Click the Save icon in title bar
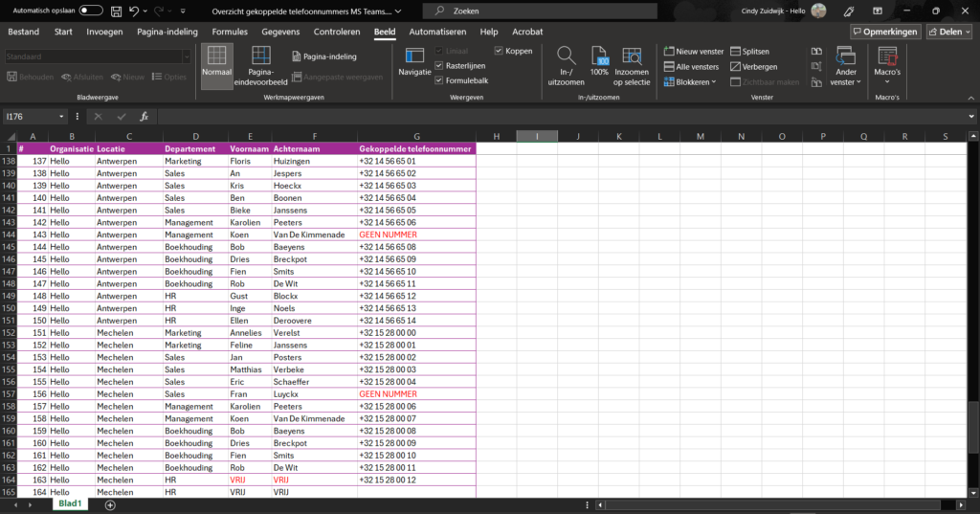 (116, 11)
